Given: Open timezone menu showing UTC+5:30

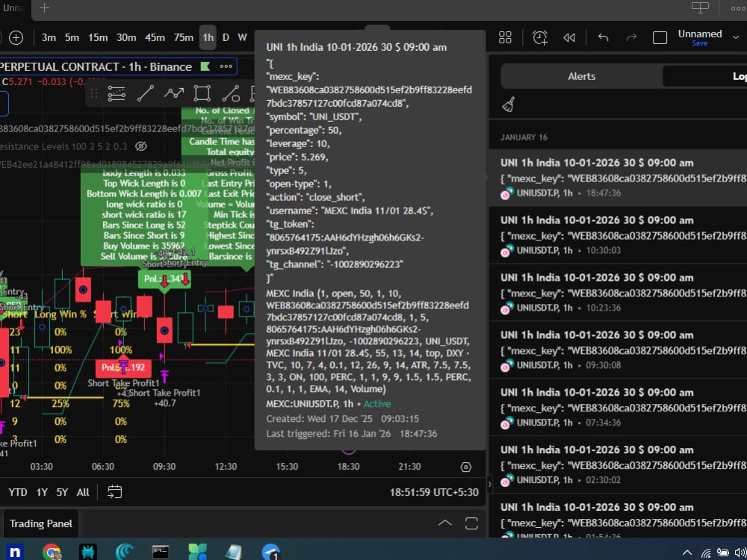Looking at the screenshot, I should click(434, 492).
